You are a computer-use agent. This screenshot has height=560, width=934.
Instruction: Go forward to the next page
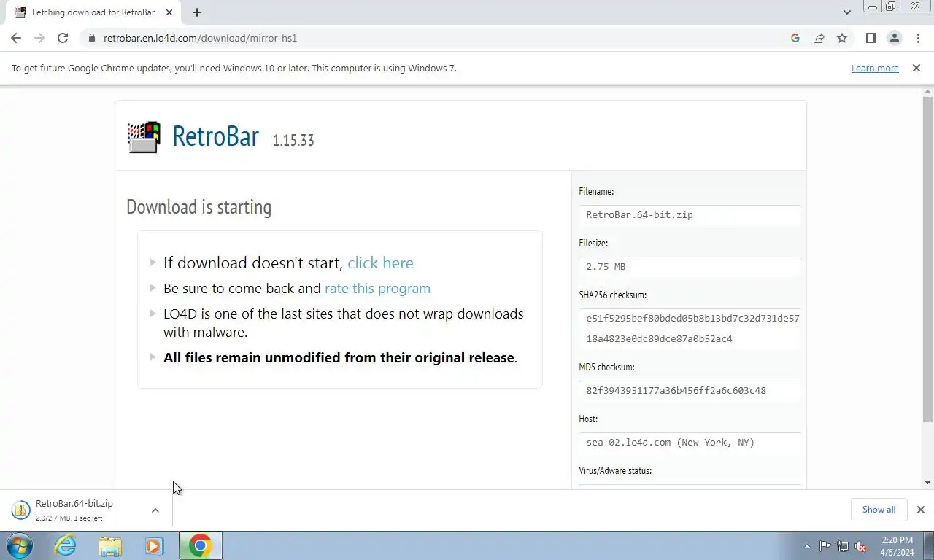click(x=39, y=38)
